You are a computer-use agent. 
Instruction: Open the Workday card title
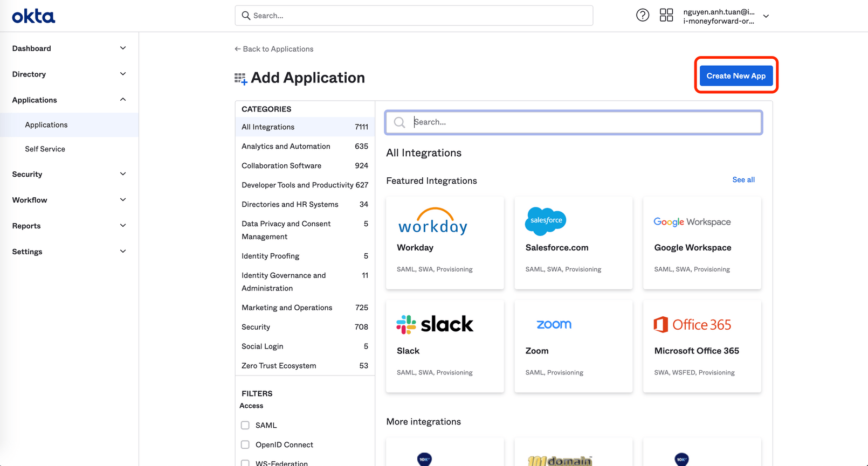pyautogui.click(x=415, y=248)
